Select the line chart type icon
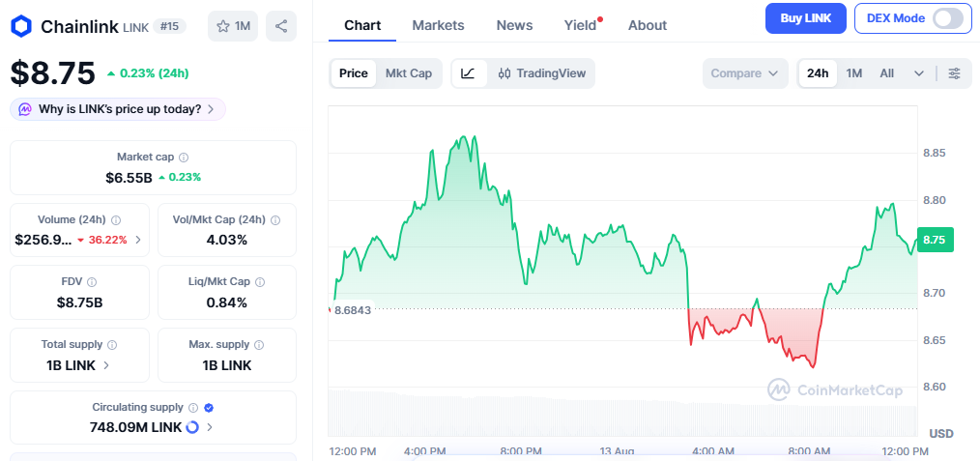The image size is (980, 461). 469,73
